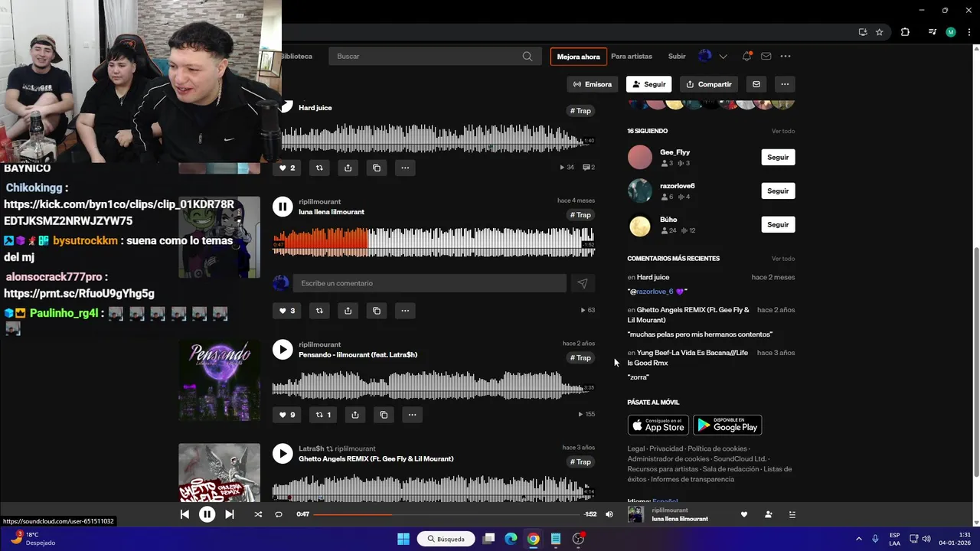Open Chrome from the taskbar

pos(533,539)
